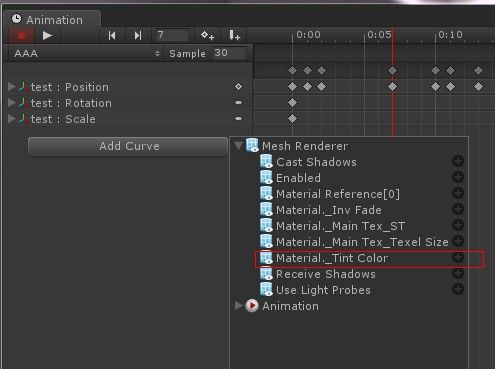
Task: Add Material Reference[0] curve with plus
Action: (x=458, y=193)
